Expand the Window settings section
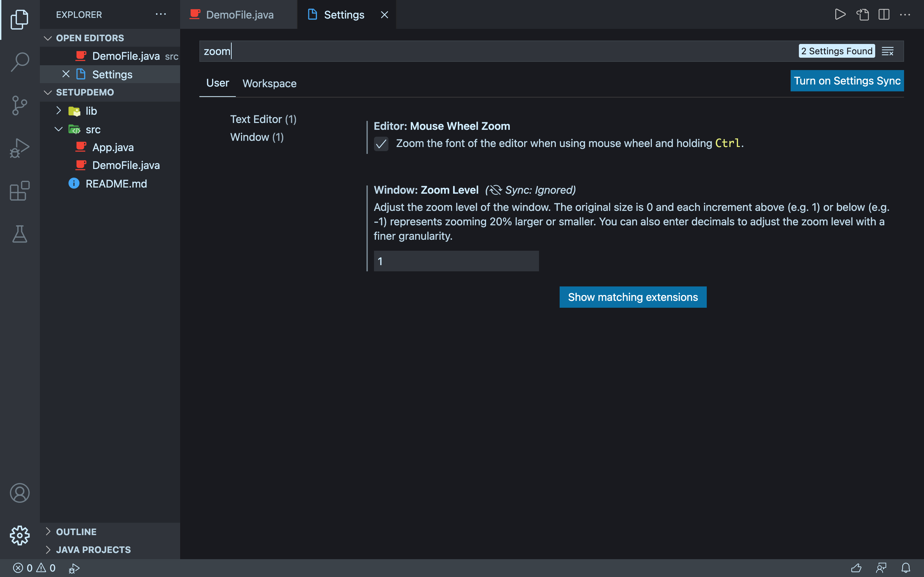 [257, 137]
